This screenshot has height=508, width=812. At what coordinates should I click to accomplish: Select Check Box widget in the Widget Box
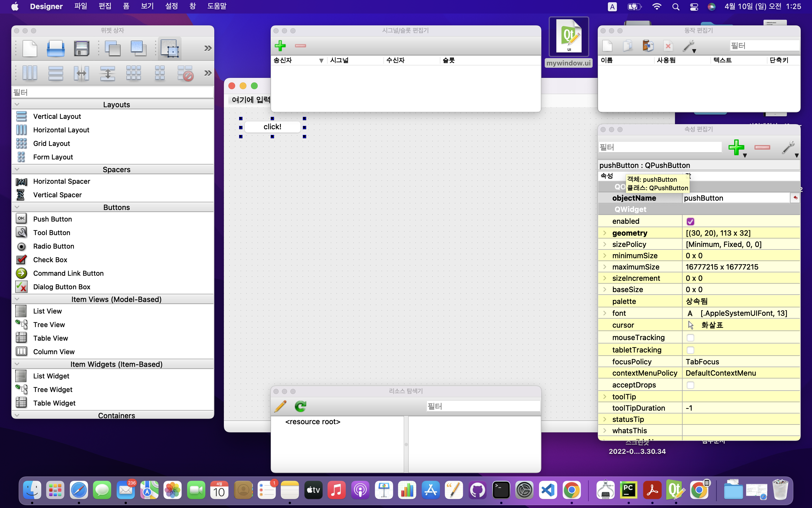click(x=50, y=260)
